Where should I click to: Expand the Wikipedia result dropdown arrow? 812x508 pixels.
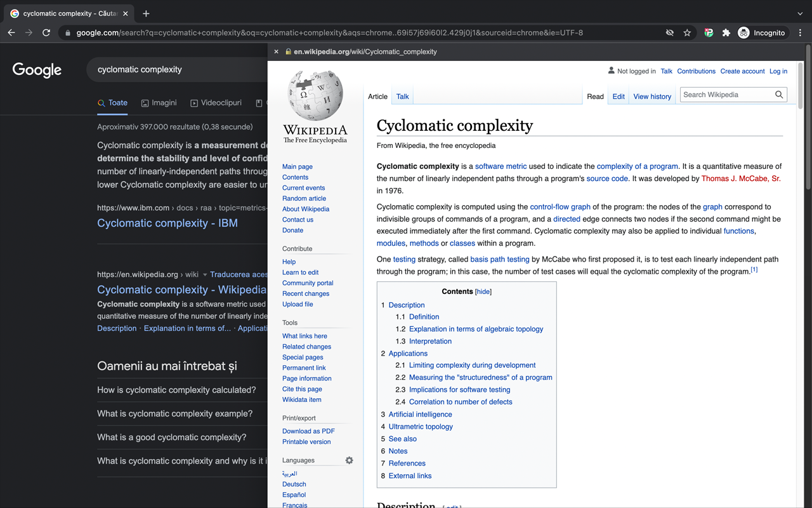pos(204,275)
